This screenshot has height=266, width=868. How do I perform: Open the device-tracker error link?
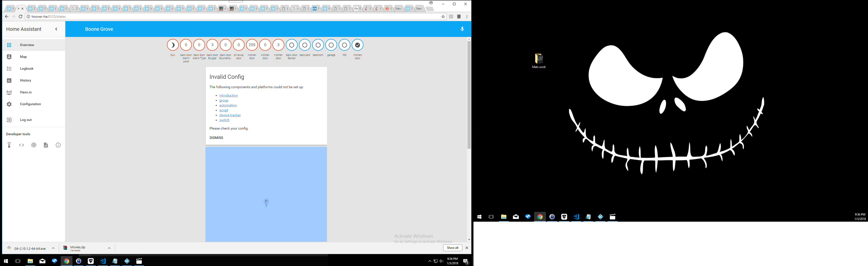click(230, 115)
